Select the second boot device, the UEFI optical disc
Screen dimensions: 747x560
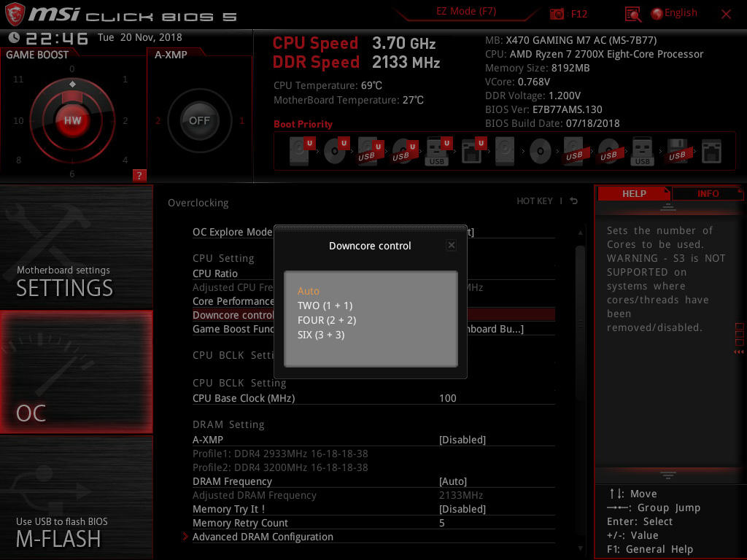(x=336, y=151)
